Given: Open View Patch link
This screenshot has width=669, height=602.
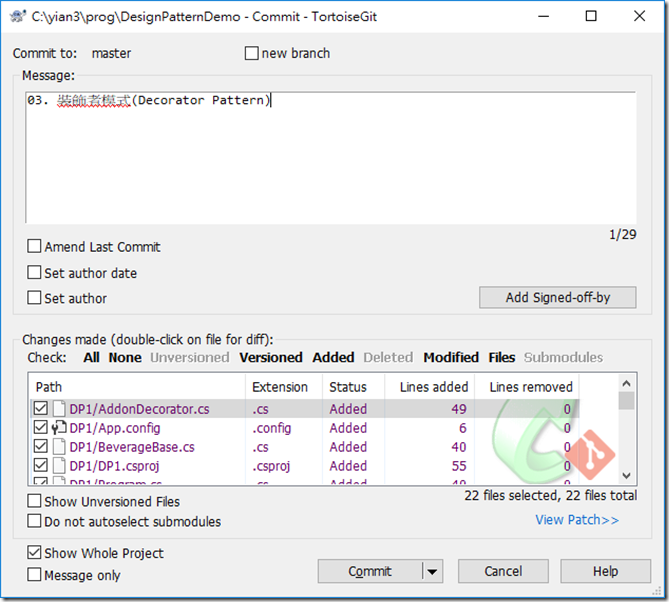Looking at the screenshot, I should 577,520.
